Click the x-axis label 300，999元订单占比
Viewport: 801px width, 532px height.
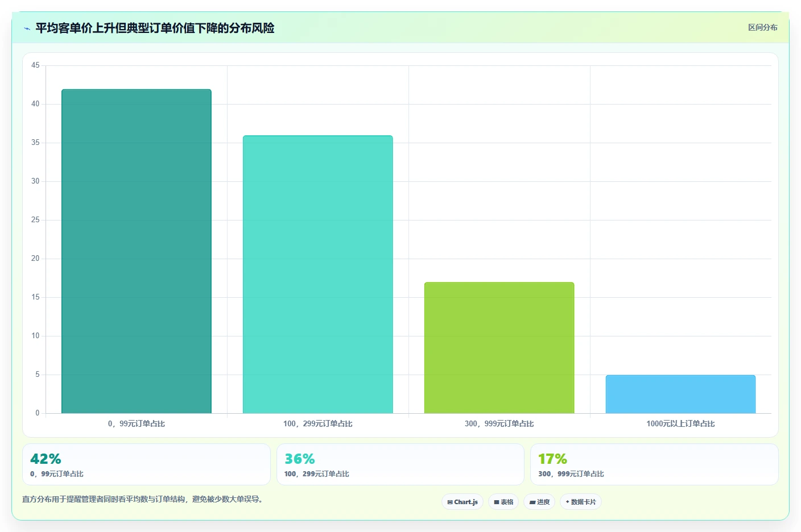(x=499, y=423)
